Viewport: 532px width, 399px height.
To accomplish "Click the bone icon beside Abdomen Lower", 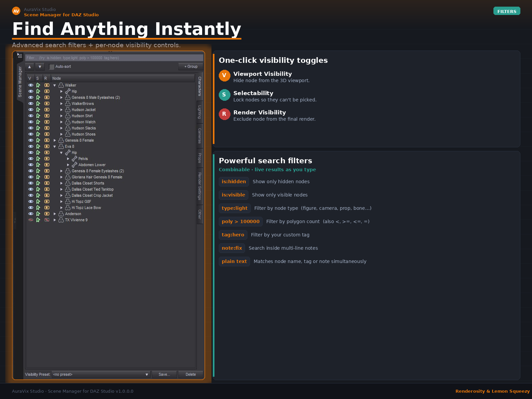I will point(74,165).
